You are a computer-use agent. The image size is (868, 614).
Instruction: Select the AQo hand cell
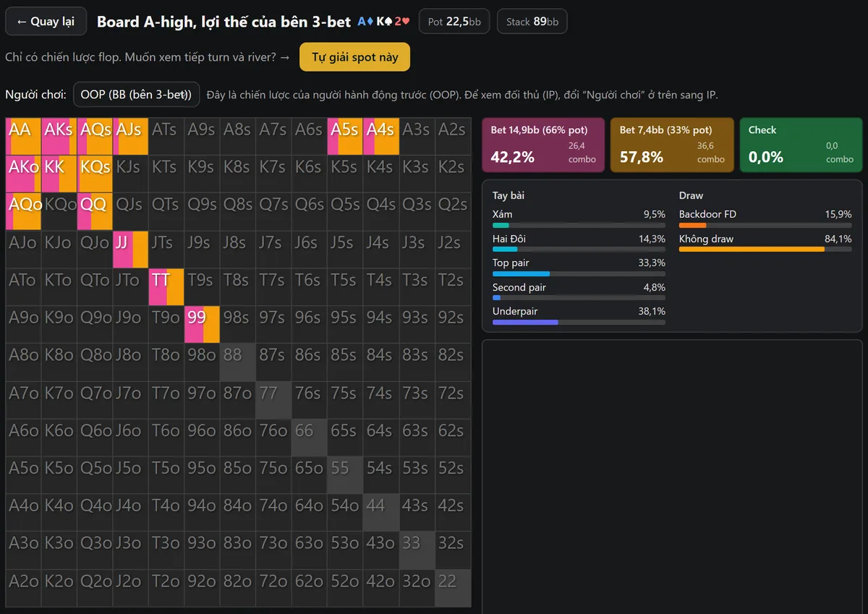click(x=23, y=211)
